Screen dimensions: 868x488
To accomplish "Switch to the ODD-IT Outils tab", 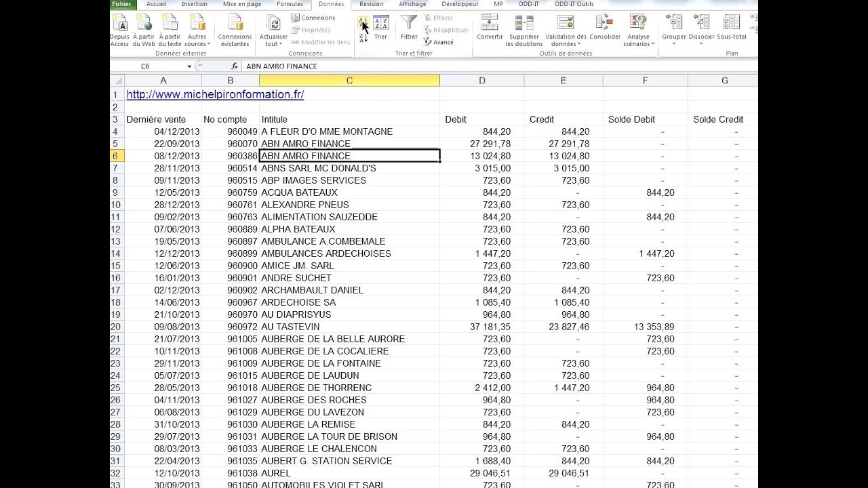I will point(574,4).
